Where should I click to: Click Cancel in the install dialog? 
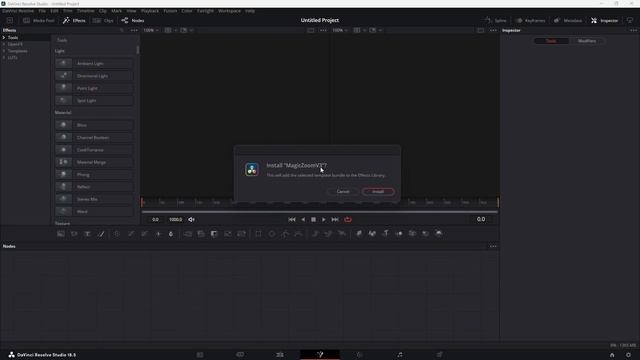pyautogui.click(x=343, y=191)
